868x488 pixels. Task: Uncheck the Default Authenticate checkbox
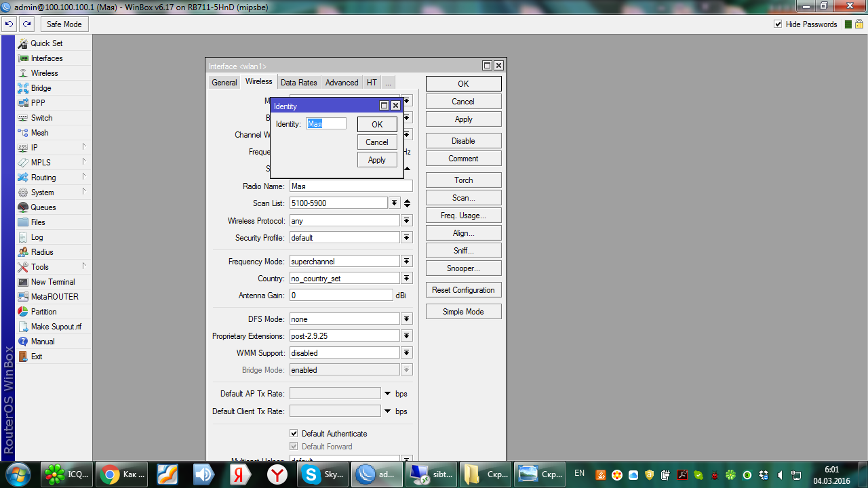pyautogui.click(x=294, y=434)
